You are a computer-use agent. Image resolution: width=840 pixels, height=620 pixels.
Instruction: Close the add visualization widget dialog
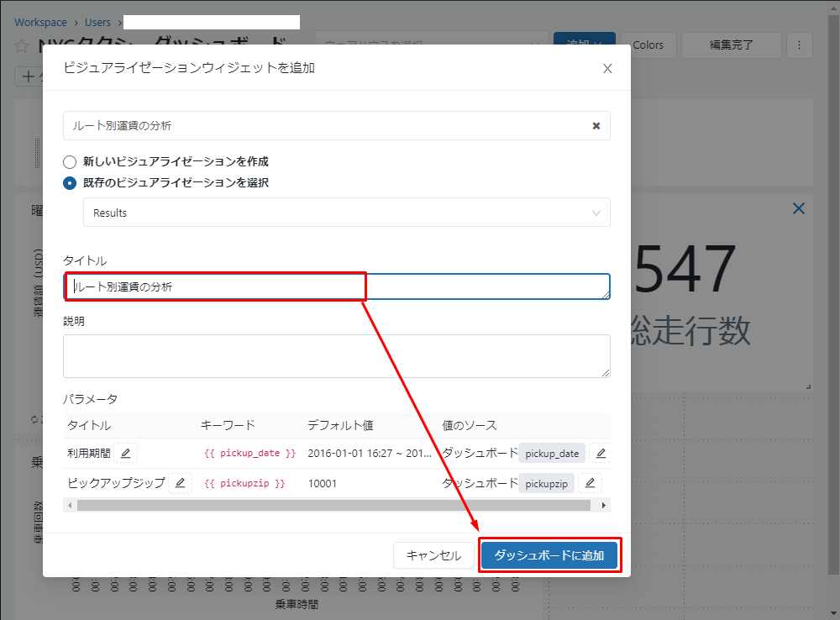(607, 68)
